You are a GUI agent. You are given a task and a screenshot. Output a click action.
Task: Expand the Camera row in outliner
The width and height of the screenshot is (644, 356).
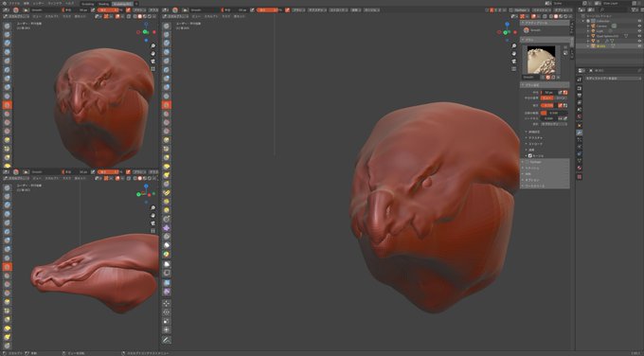(588, 26)
